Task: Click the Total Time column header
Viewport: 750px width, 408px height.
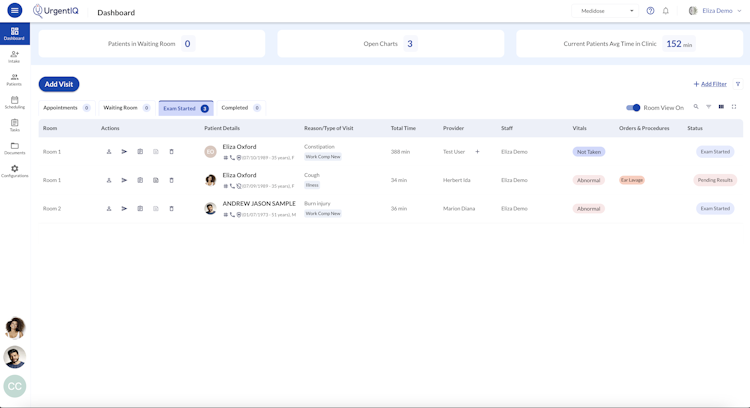Action: coord(403,128)
